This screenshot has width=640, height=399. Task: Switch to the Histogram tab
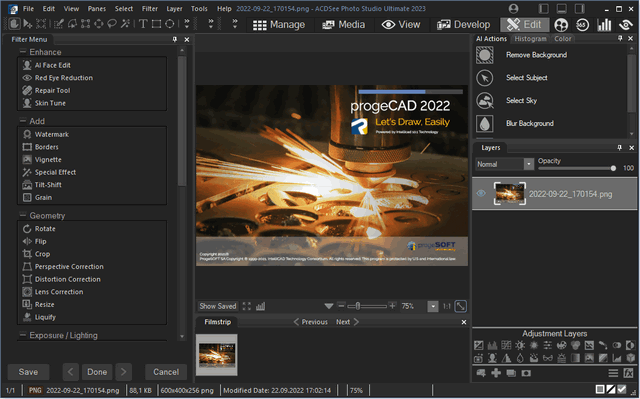coord(530,39)
